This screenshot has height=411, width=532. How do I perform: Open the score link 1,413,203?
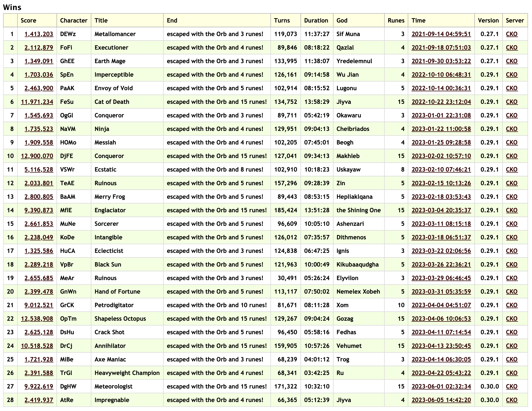point(39,34)
